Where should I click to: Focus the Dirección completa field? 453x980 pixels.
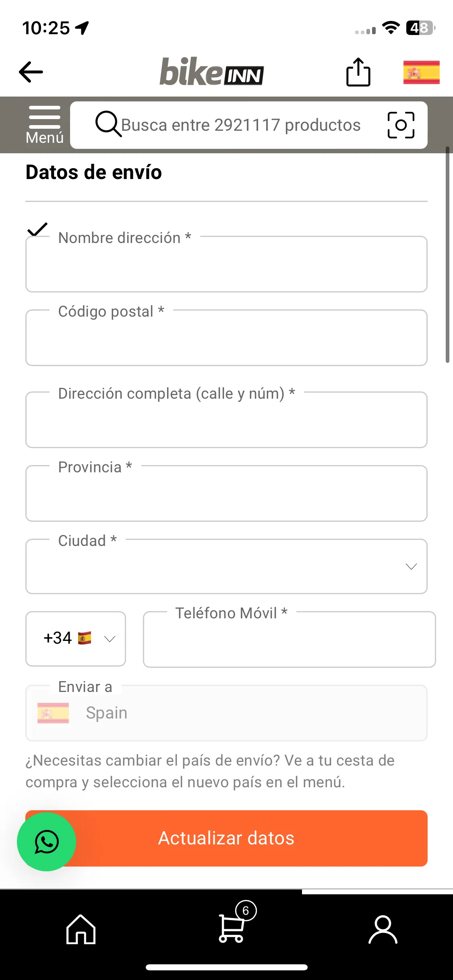pyautogui.click(x=226, y=420)
